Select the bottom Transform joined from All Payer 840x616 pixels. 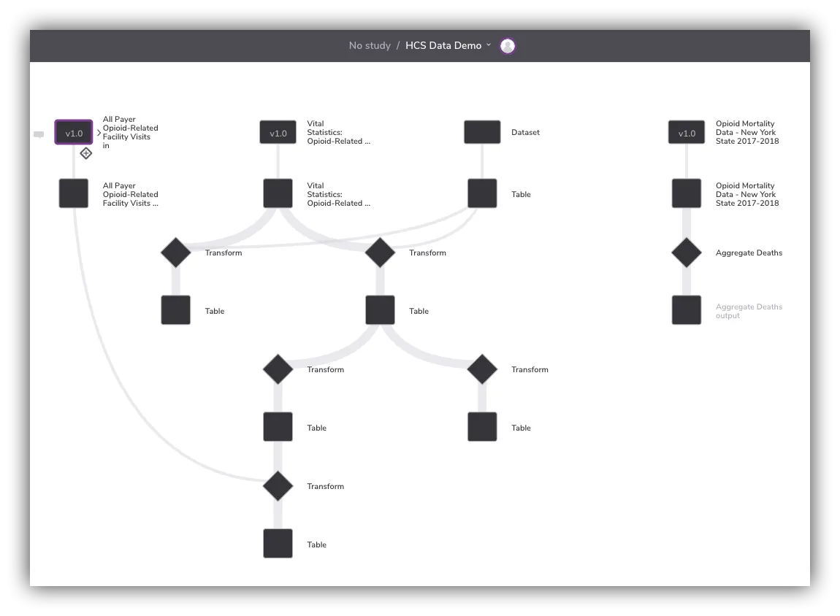(278, 486)
